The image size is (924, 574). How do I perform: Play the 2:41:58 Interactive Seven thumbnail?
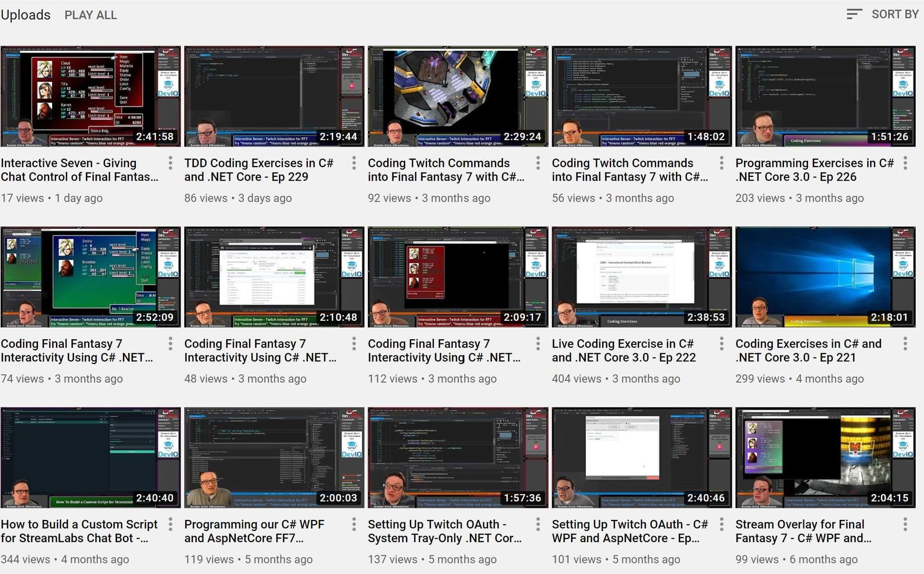[91, 96]
